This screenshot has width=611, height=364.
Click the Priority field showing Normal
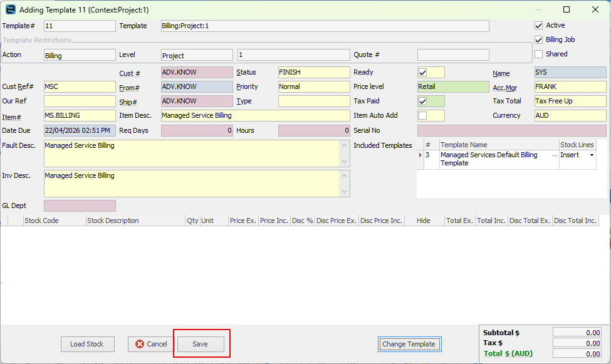[314, 87]
